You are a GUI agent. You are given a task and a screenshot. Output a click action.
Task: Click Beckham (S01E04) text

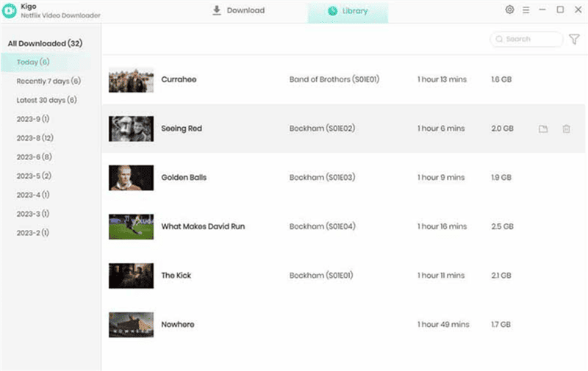322,227
